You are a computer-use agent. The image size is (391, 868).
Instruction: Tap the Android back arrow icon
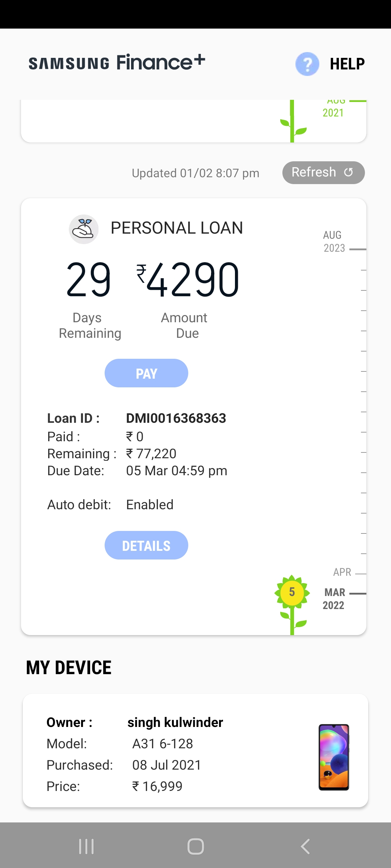tap(305, 846)
